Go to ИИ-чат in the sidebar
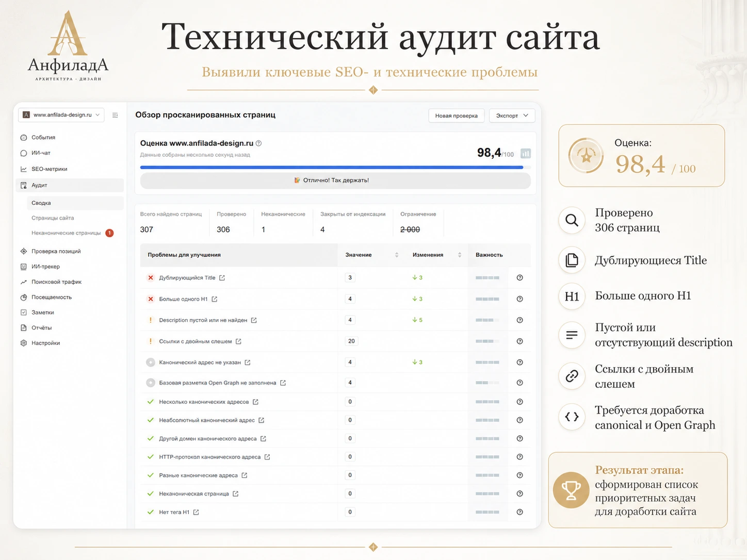 (x=41, y=153)
